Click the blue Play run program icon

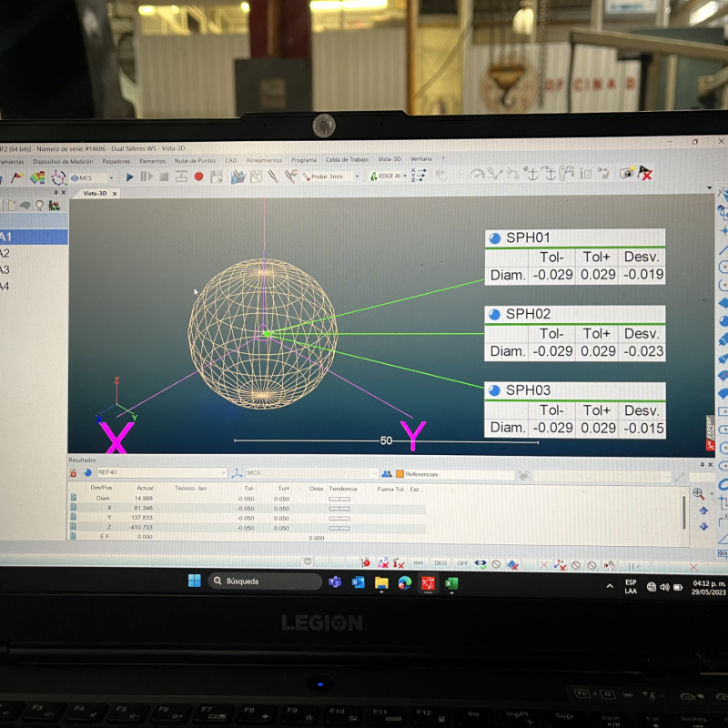[x=129, y=177]
